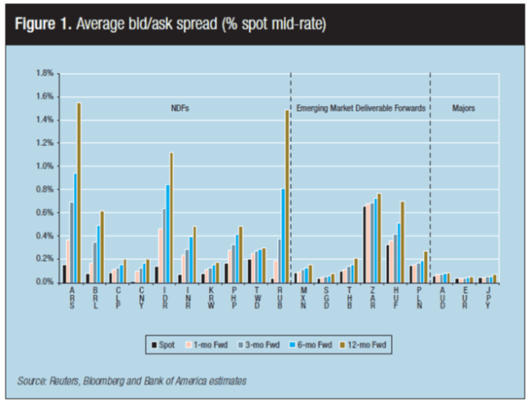Select the '6-mo Fwd' legend label
The height and width of the screenshot is (402, 532).
click(x=315, y=345)
